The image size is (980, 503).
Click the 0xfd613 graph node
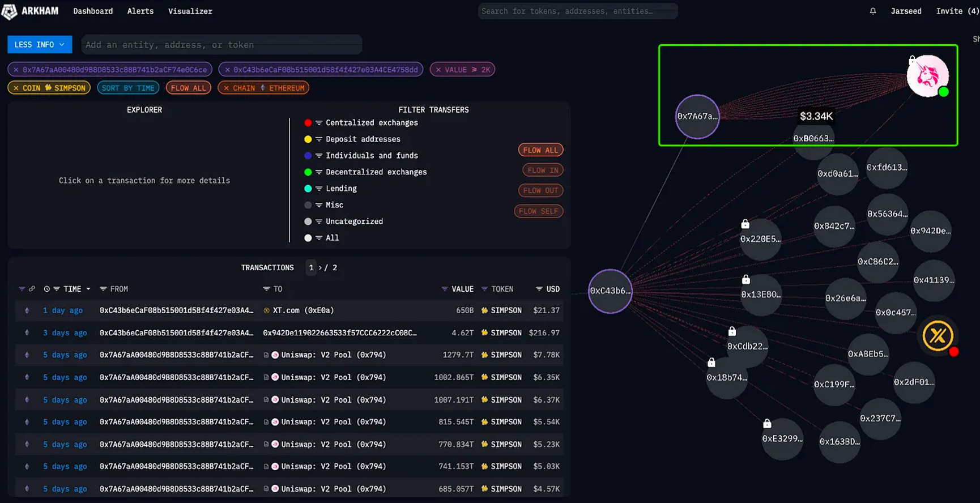click(x=887, y=168)
